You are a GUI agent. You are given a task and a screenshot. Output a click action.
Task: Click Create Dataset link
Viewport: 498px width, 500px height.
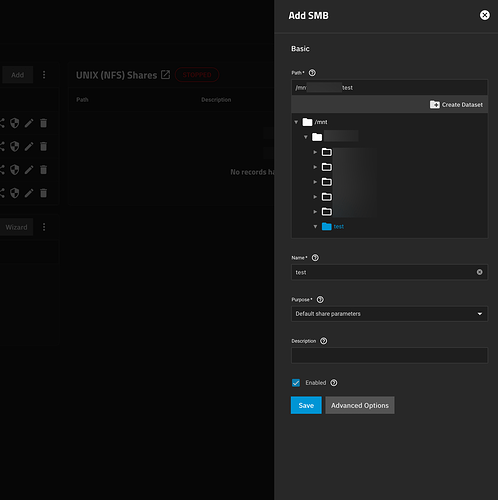[x=462, y=105]
